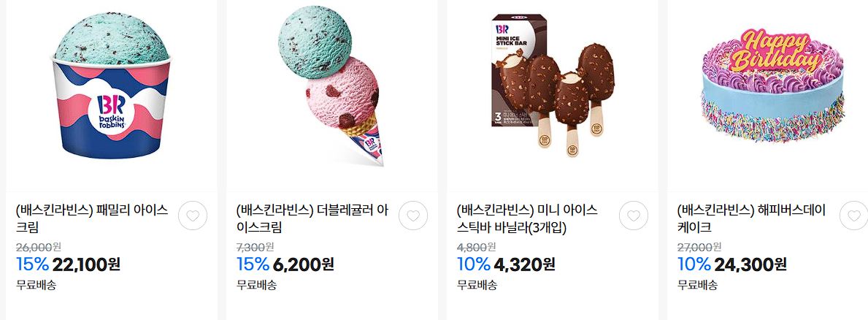Click 무료배송 label under family ice cream
Viewport: 868px width, 320px height.
(x=36, y=285)
